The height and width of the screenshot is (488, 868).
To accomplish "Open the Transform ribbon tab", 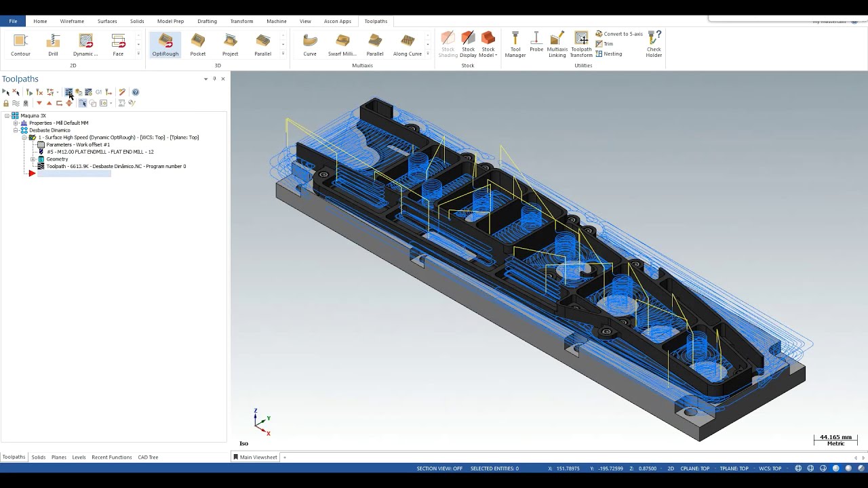I will tap(241, 21).
